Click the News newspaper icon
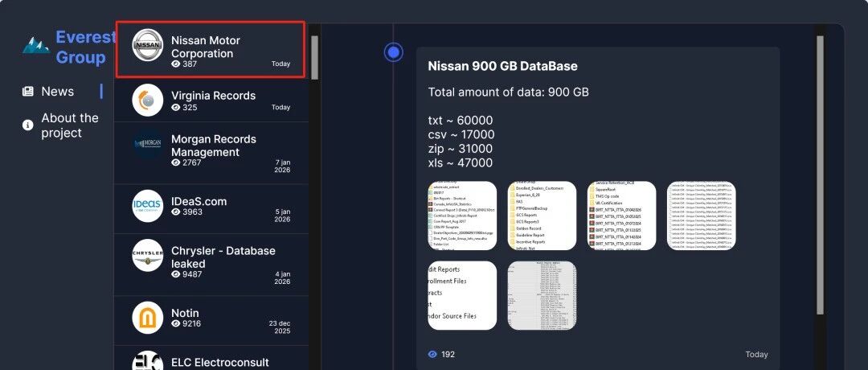 pyautogui.click(x=27, y=92)
